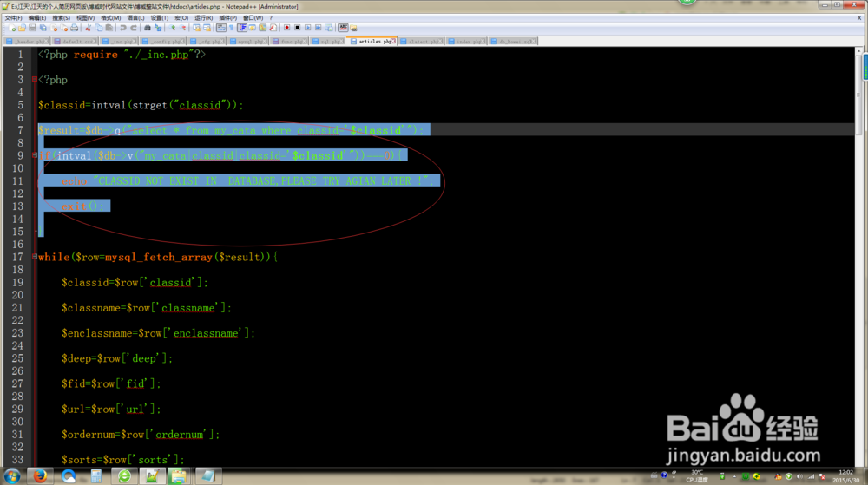Open the 搜索(S) menu
Image resolution: width=868 pixels, height=485 pixels.
[61, 17]
